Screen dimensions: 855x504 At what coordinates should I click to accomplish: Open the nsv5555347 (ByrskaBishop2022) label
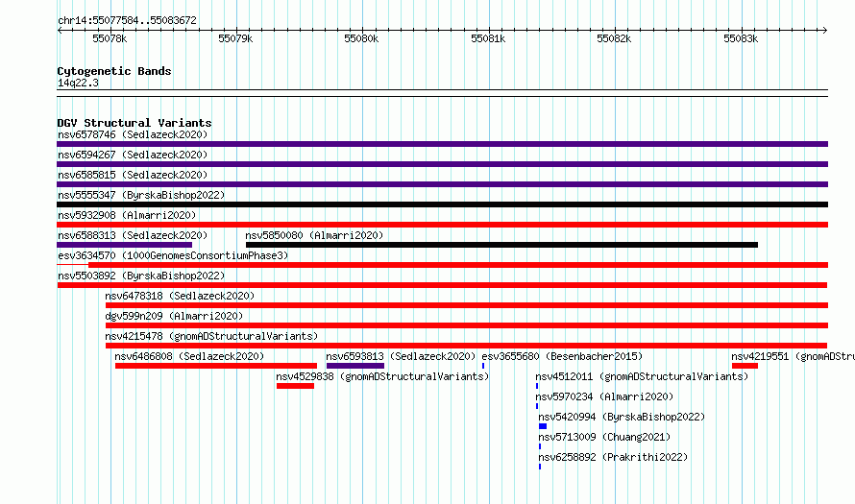pyautogui.click(x=141, y=195)
